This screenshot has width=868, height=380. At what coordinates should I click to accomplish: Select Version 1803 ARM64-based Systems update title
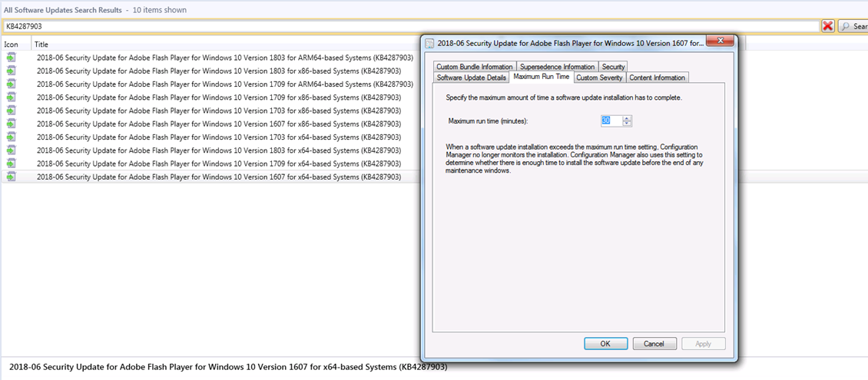pos(225,57)
